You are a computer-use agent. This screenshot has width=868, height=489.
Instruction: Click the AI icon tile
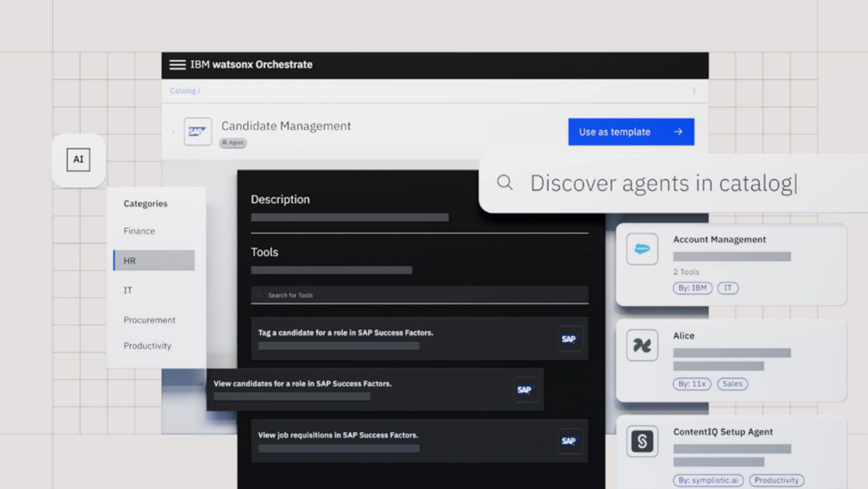coord(79,160)
